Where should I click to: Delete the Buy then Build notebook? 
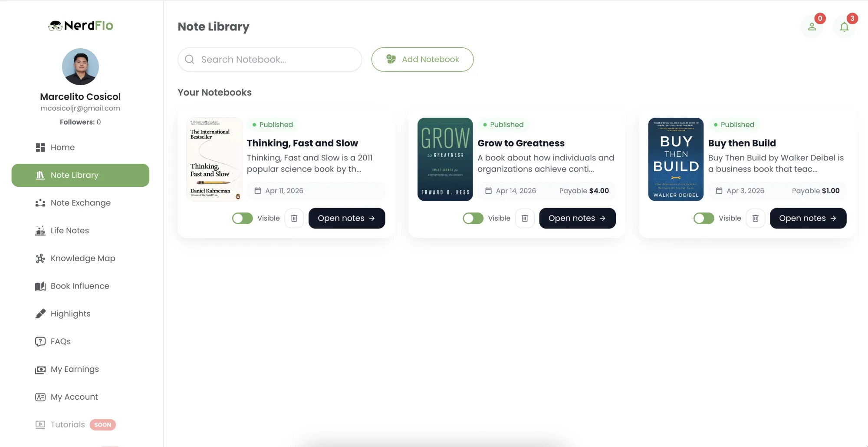(x=756, y=218)
